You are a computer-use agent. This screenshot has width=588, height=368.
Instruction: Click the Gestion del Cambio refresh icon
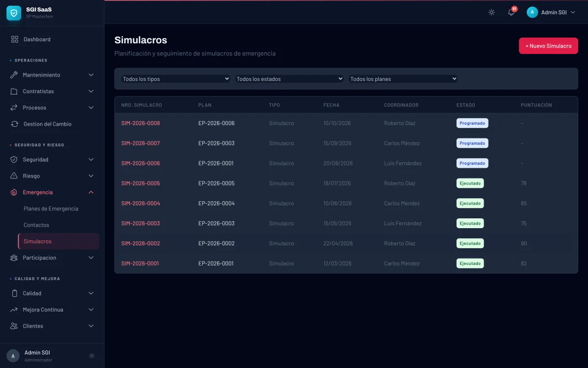click(x=15, y=124)
